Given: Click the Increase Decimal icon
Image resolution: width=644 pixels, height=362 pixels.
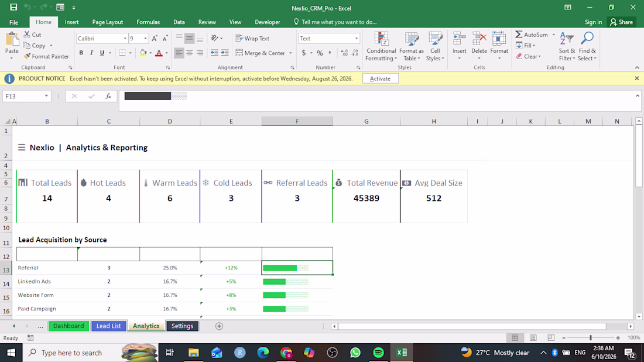Looking at the screenshot, I should pyautogui.click(x=344, y=53).
